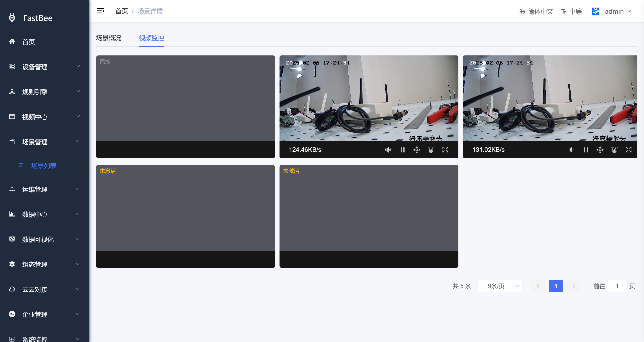Click the 离线 offline video panel

tap(186, 107)
